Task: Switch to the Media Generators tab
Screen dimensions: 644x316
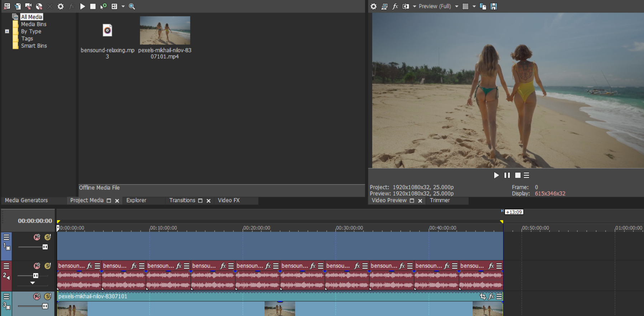Action: point(26,200)
